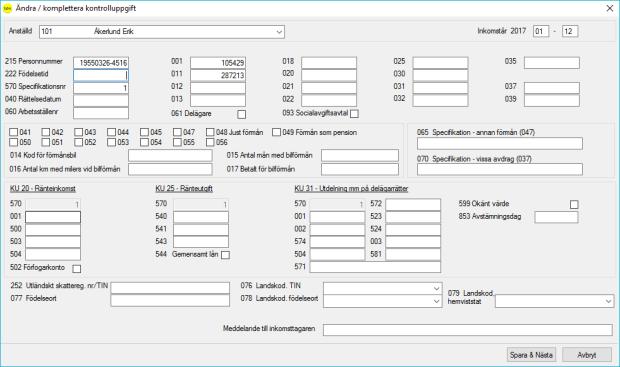
Task: Tick the 061 Delägare checkbox
Action: coord(241,114)
